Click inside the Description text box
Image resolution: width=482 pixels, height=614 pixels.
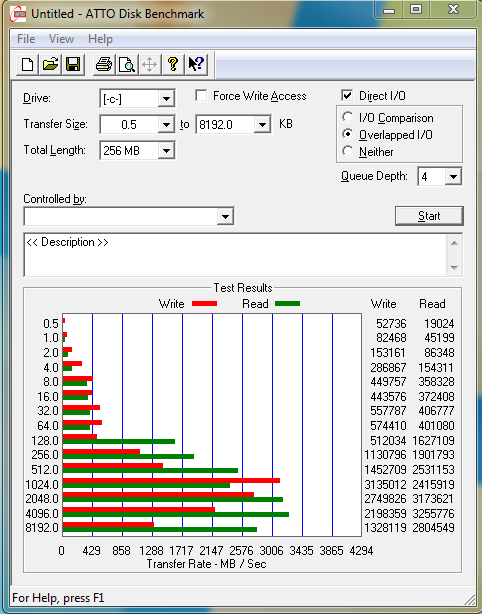pos(235,255)
